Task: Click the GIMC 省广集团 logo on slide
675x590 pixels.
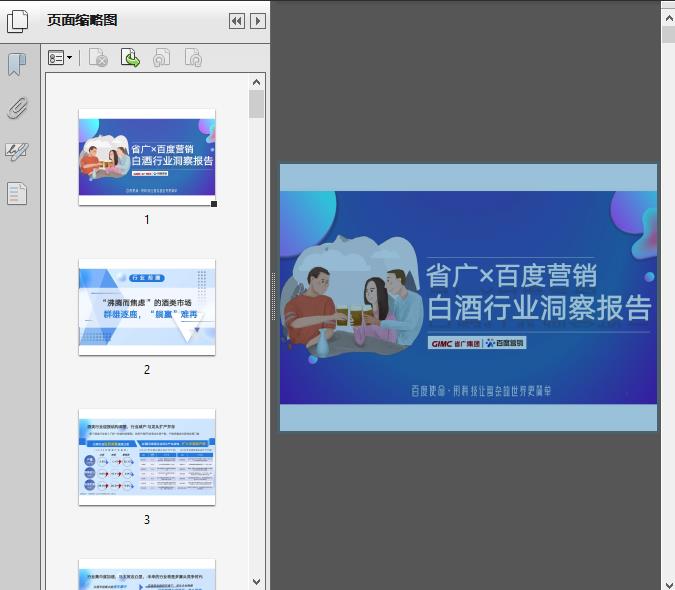Action: click(455, 343)
